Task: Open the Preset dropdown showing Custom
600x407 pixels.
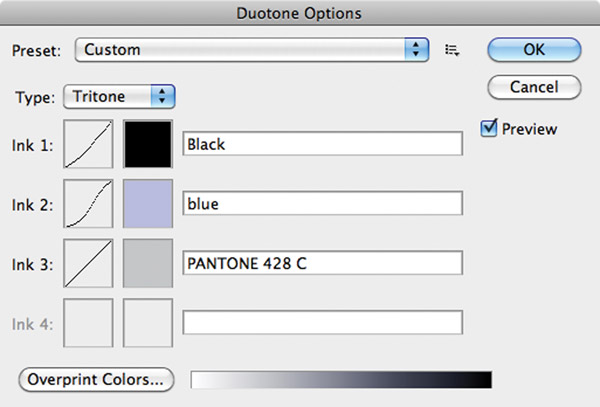Action: tap(252, 49)
